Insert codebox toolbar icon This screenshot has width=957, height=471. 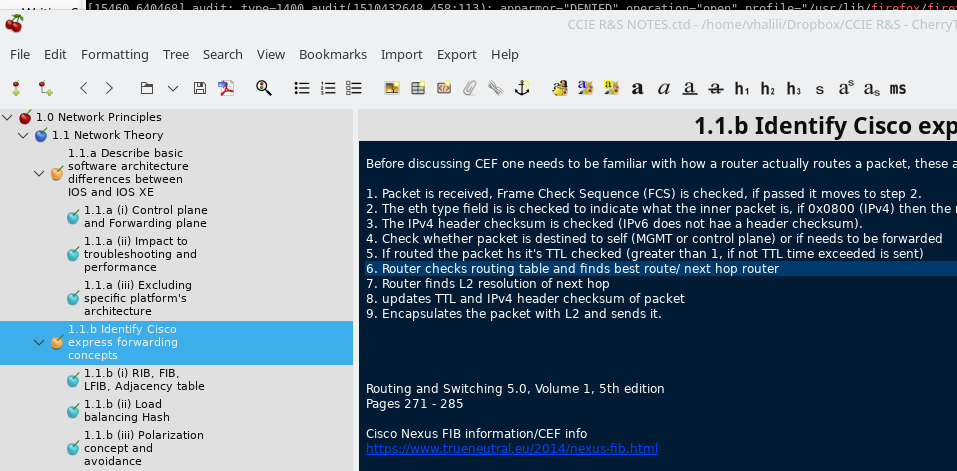tap(444, 88)
